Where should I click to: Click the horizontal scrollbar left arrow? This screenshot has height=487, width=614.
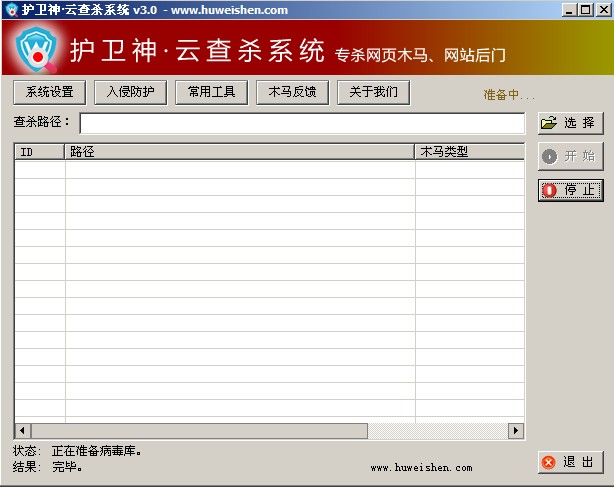coord(23,431)
